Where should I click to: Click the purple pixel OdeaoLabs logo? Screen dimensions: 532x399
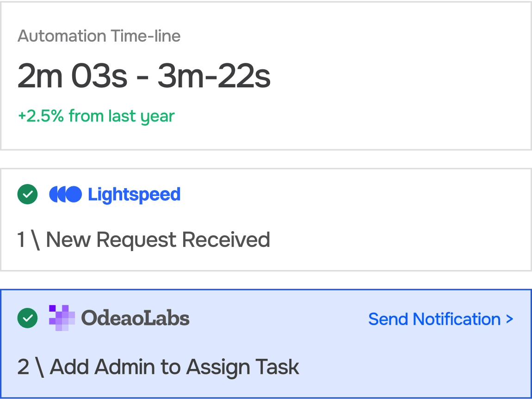tap(62, 318)
